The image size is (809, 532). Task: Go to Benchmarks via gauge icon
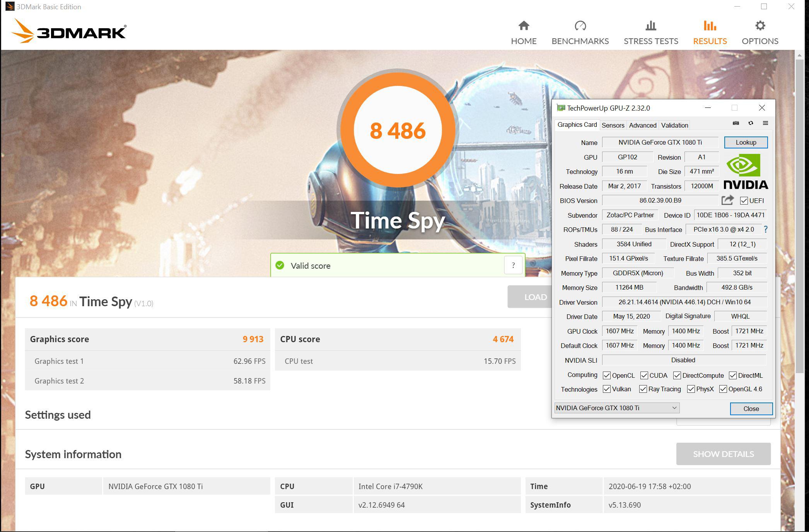pos(580,26)
